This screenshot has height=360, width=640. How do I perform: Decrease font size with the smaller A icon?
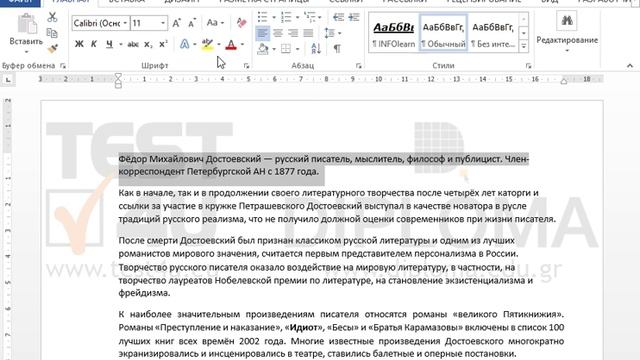click(192, 23)
